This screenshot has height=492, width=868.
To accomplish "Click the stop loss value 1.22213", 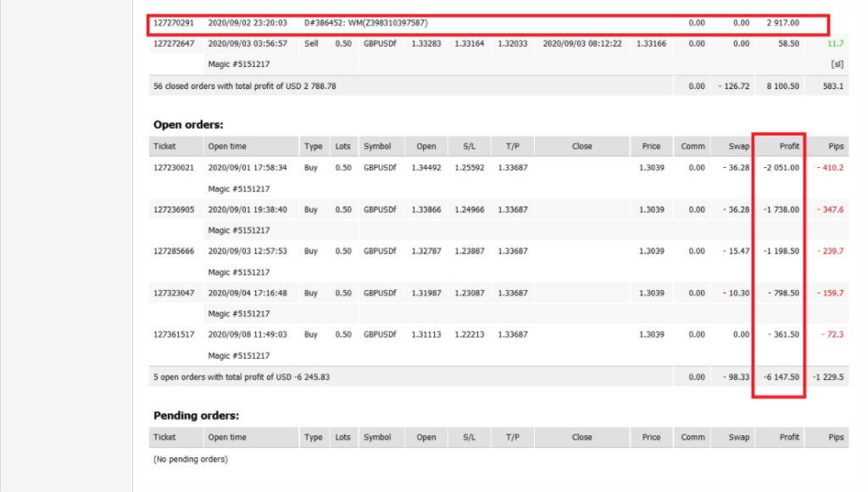I will pyautogui.click(x=470, y=335).
